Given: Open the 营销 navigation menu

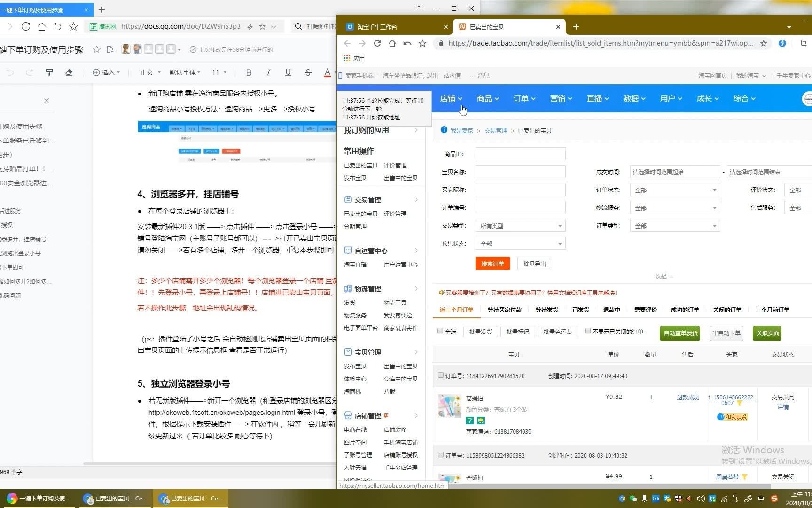Looking at the screenshot, I should (561, 98).
